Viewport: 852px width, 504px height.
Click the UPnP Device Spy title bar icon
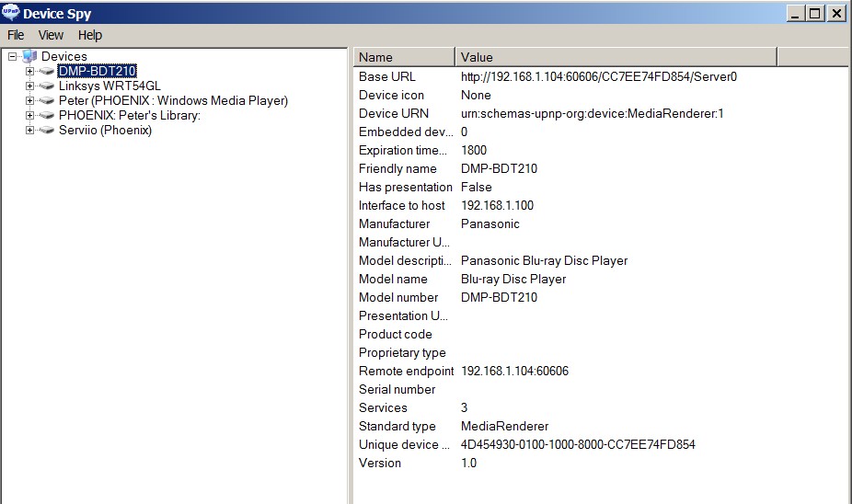pos(11,13)
